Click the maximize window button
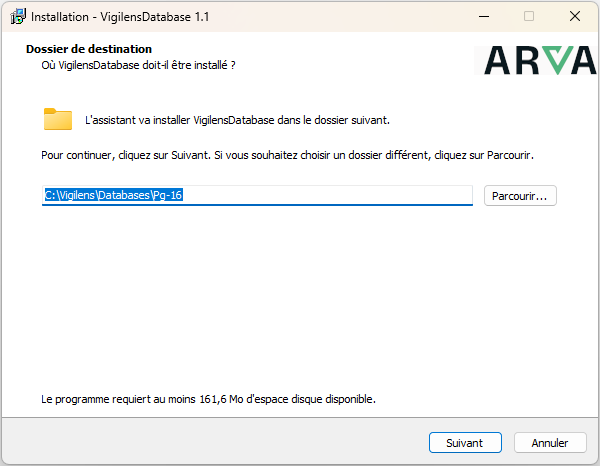 click(x=529, y=16)
